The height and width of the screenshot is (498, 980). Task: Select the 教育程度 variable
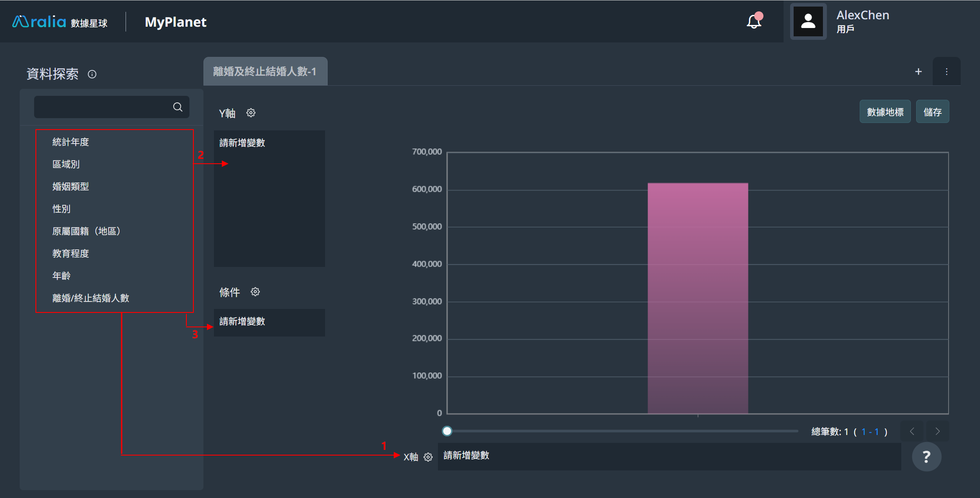tap(70, 253)
